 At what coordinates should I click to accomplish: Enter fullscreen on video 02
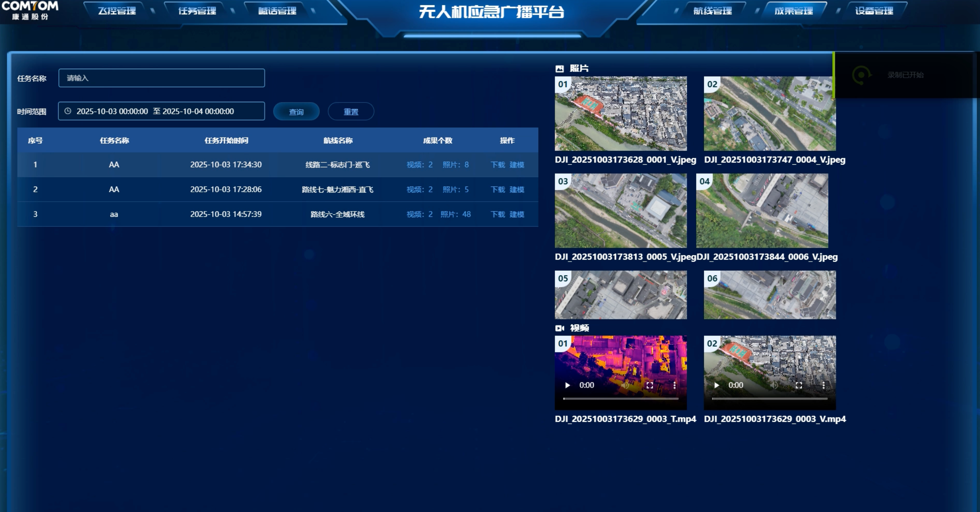point(799,385)
